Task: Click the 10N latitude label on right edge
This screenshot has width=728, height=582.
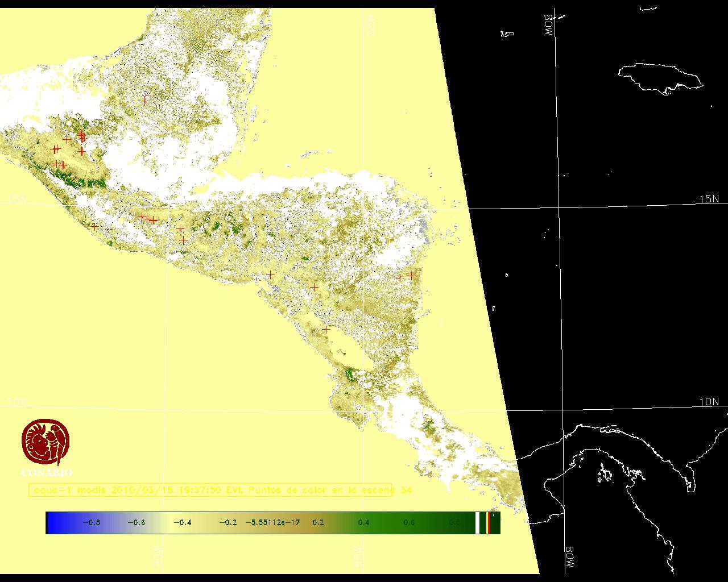Action: click(709, 402)
